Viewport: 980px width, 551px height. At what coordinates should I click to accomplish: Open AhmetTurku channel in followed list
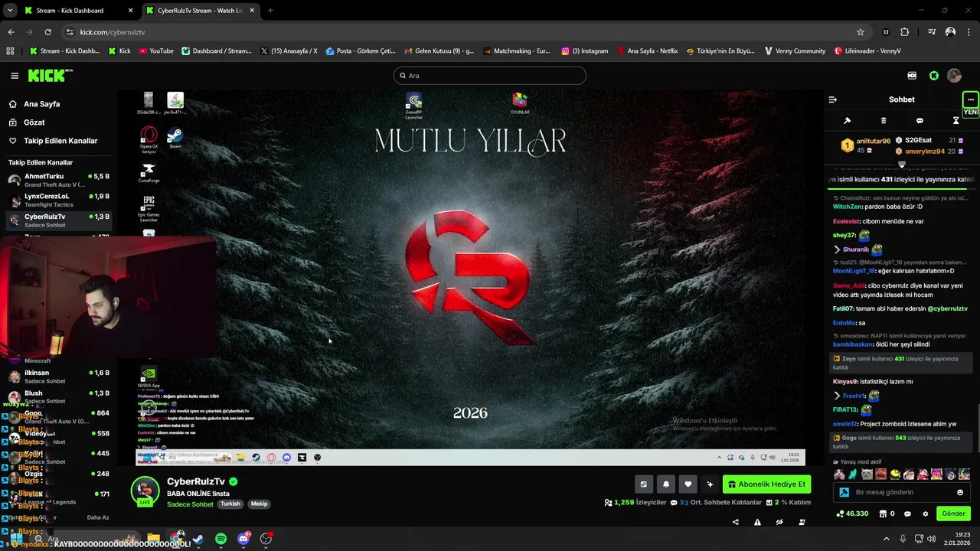click(59, 180)
